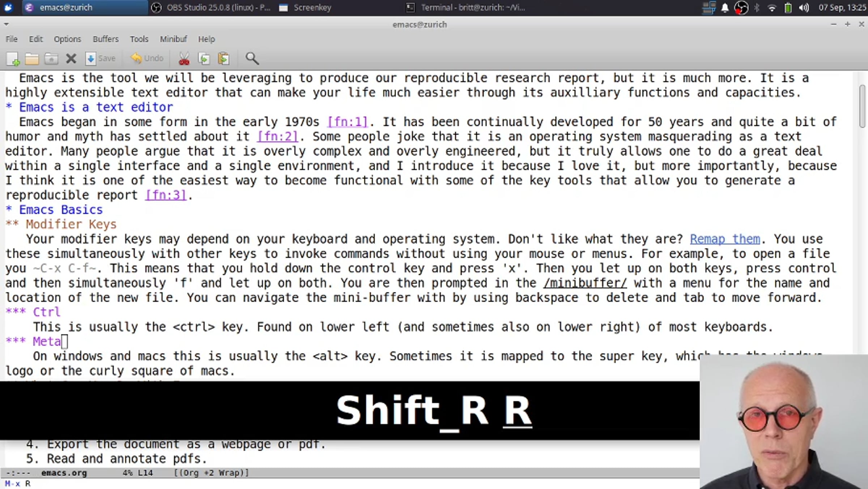Screen dimensions: 868x489
Task: Open the XFCE applications menu icon
Action: point(8,8)
